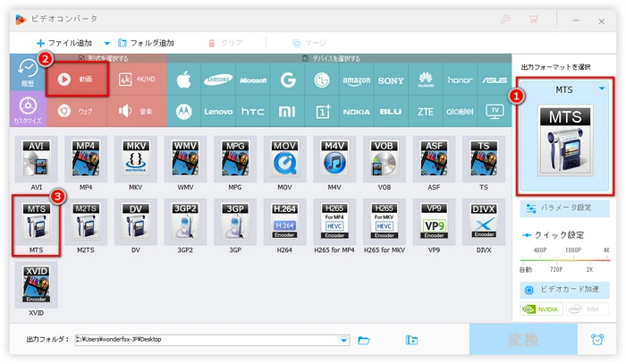Viewport: 626px width, 364px height.
Task: Select the H264 encoder format
Action: tap(284, 222)
